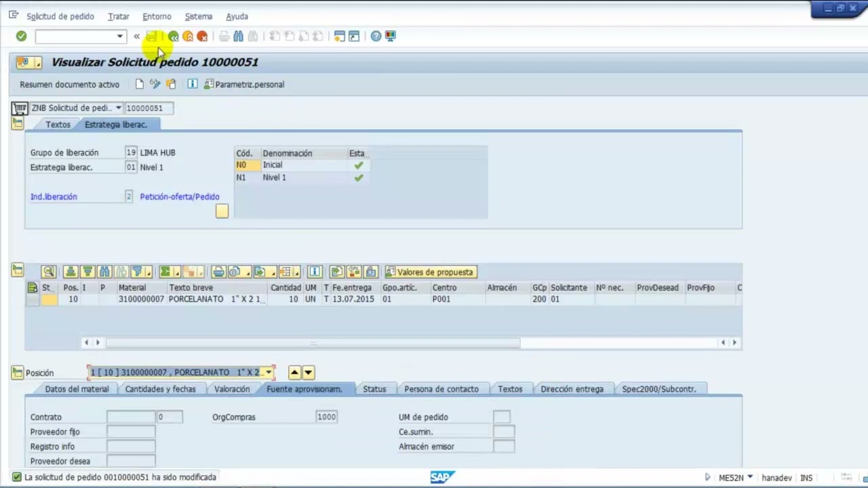This screenshot has height=488, width=868.
Task: Click Resumen documento activo button
Action: (69, 85)
